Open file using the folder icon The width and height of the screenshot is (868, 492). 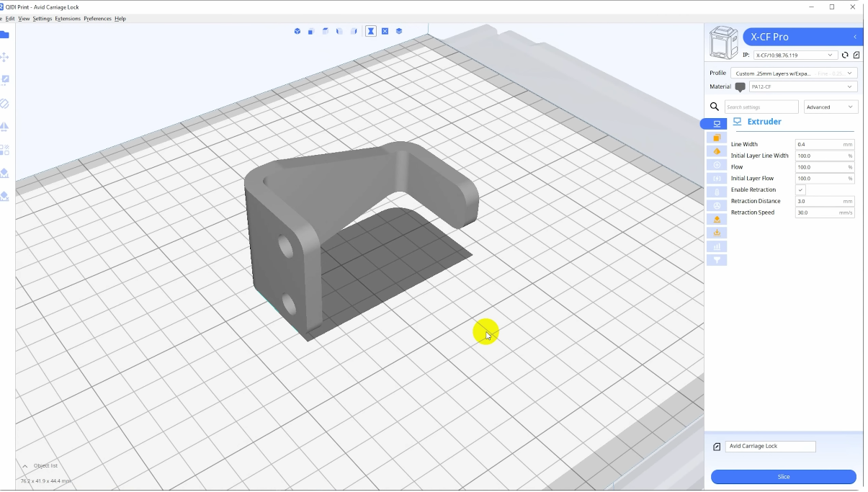(4, 35)
